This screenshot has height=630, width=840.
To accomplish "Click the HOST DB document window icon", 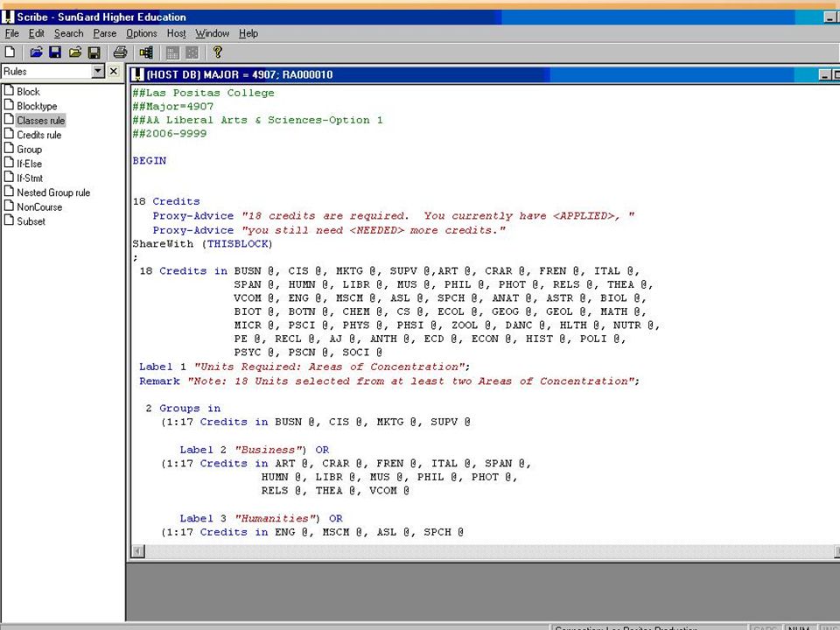I will pyautogui.click(x=137, y=74).
